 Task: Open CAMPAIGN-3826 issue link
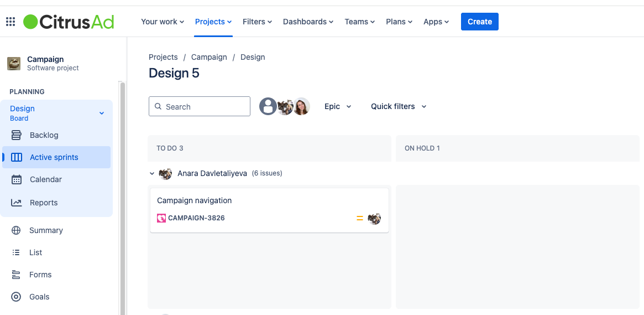(196, 218)
